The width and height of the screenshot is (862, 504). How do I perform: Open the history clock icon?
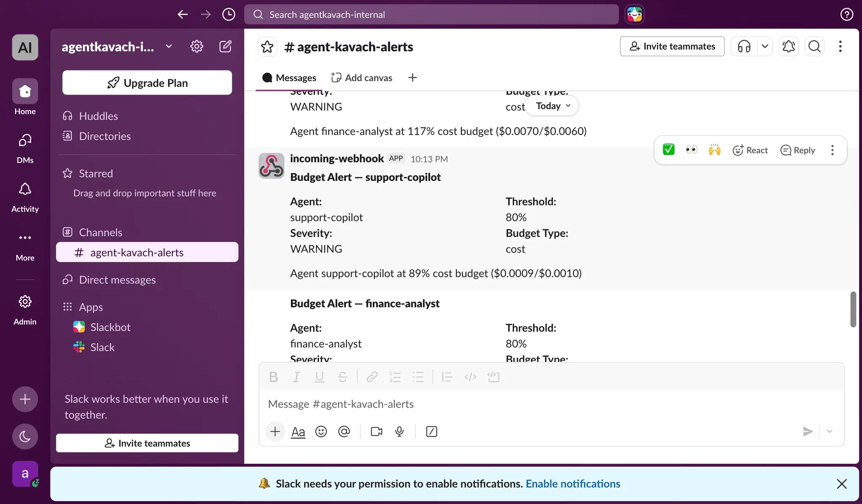229,14
